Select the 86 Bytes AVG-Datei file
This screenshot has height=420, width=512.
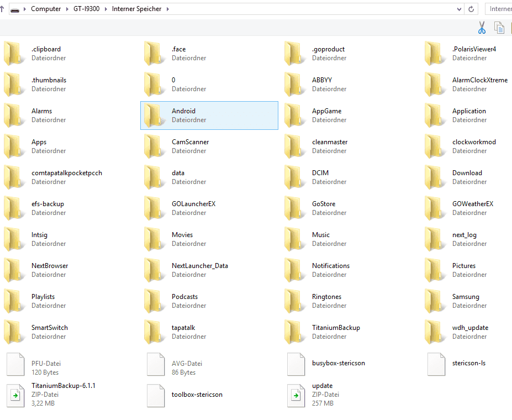pyautogui.click(x=156, y=364)
